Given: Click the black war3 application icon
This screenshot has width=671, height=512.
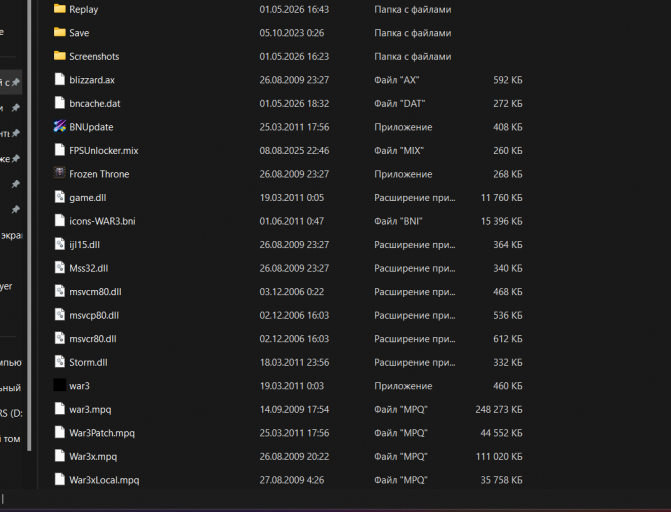Looking at the screenshot, I should [60, 385].
